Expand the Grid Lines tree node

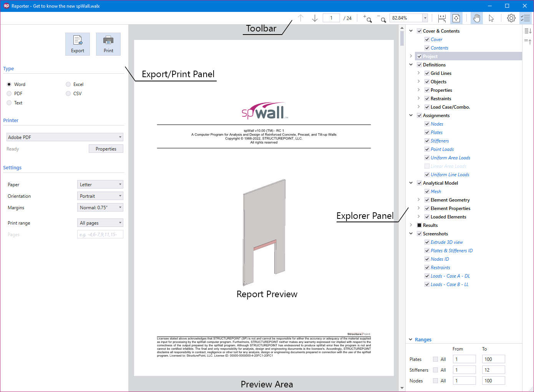pos(419,73)
